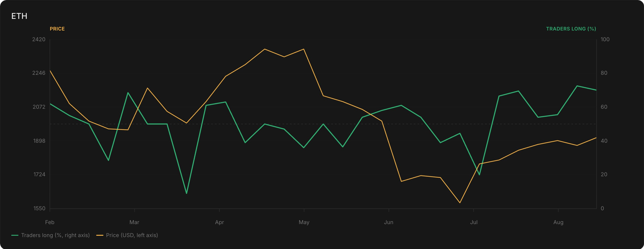Image resolution: width=644 pixels, height=249 pixels.
Task: Click the 20 value on right axis
Action: click(x=604, y=174)
